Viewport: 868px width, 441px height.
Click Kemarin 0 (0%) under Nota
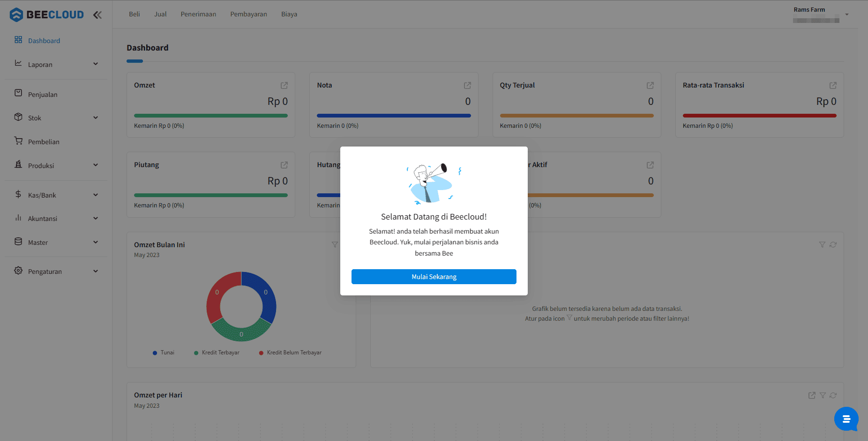point(337,126)
